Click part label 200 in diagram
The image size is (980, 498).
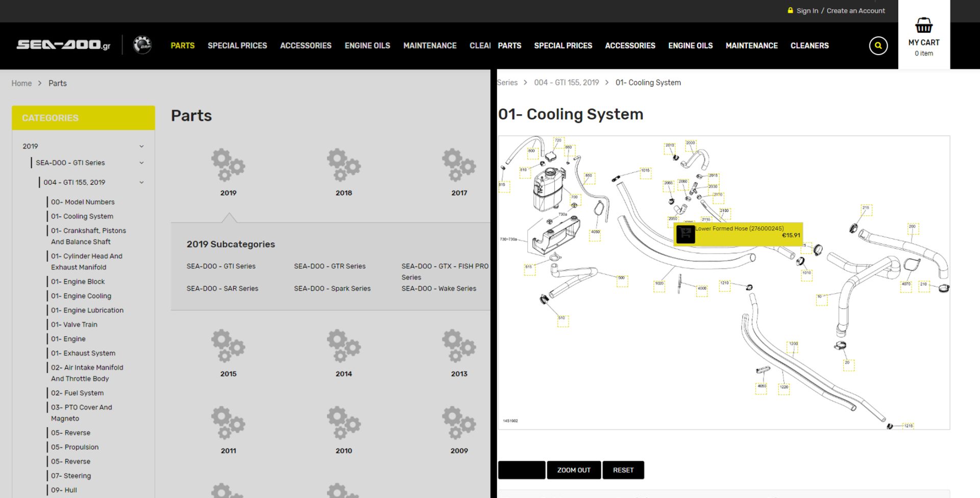coord(912,228)
